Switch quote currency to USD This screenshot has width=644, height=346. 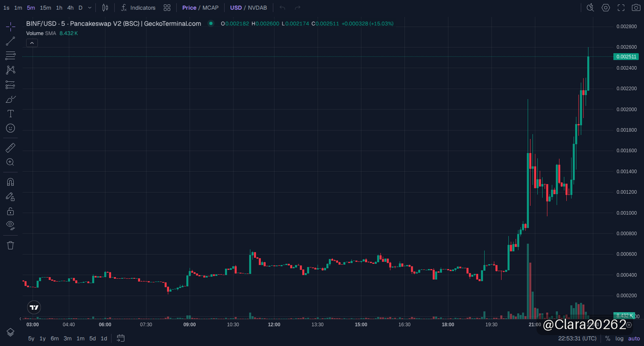coord(236,8)
